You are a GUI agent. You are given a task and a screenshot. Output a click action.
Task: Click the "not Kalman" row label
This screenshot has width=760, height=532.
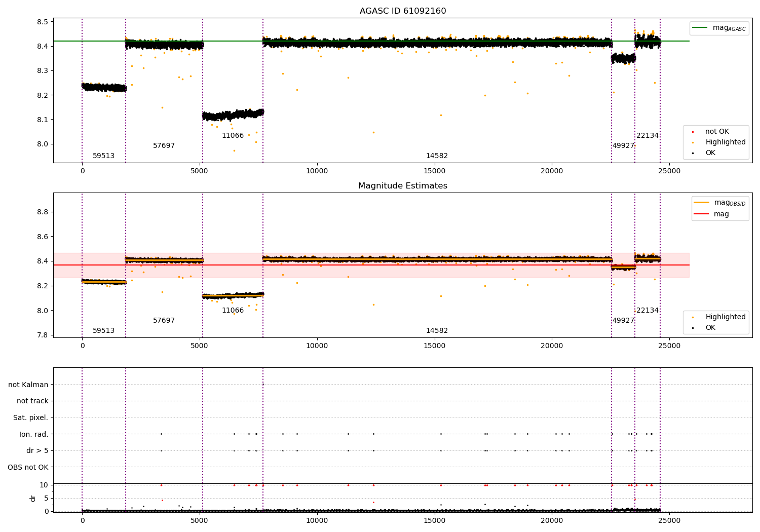click(28, 385)
